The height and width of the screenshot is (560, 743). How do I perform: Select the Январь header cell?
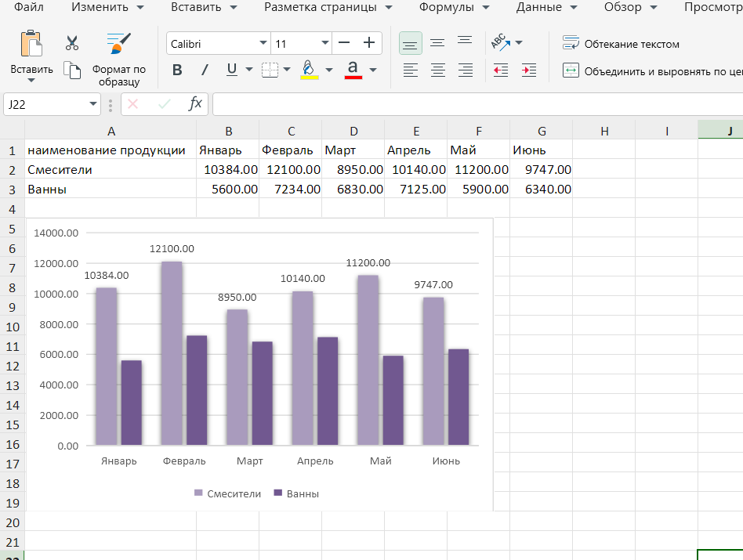click(228, 150)
